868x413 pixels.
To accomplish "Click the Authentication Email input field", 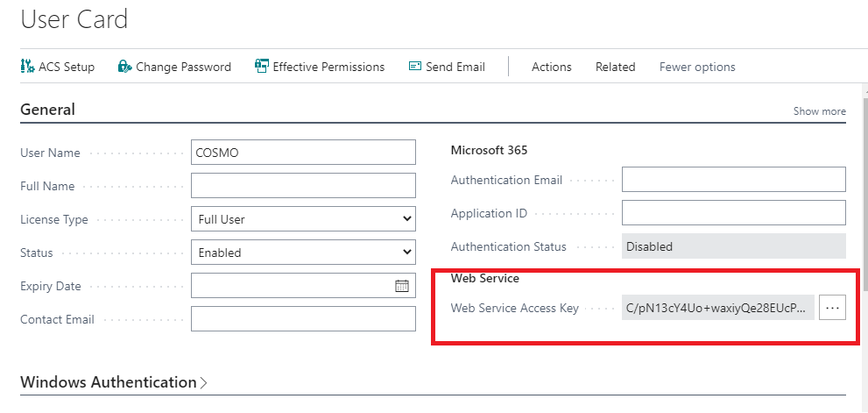I will 733,180.
